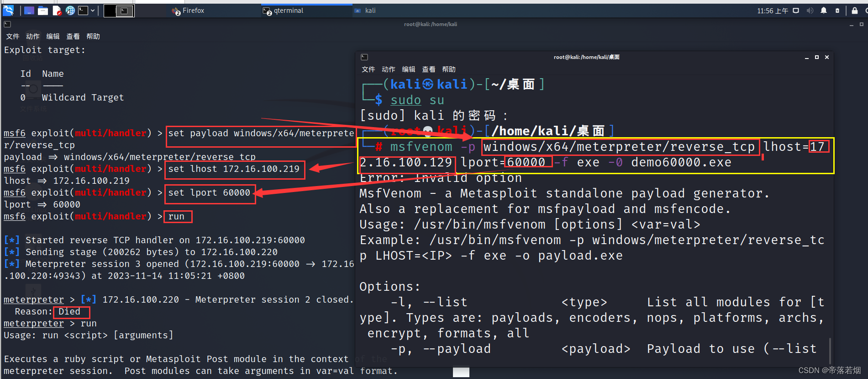Click the underlined 'sudo' command
This screenshot has height=379, width=868.
coord(405,100)
